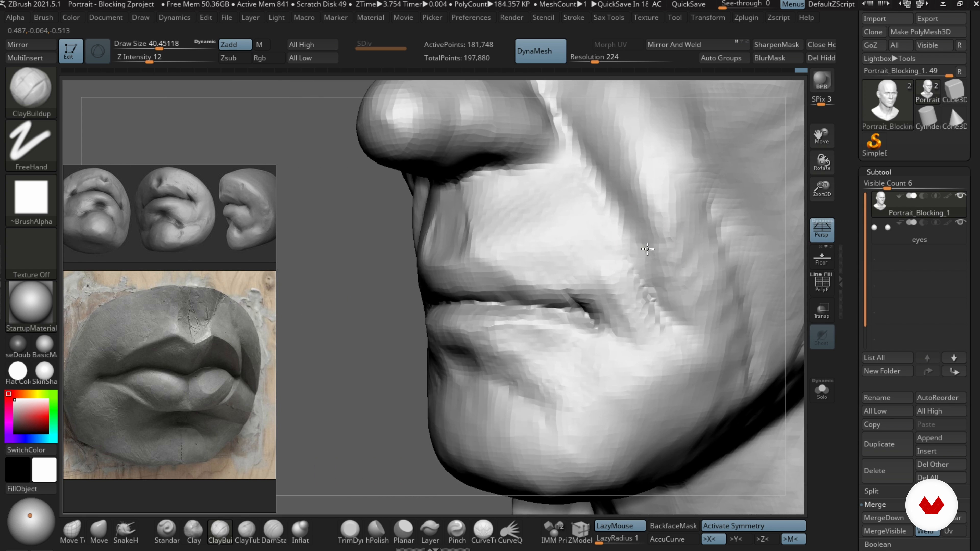
Task: Select the ClayBuildup brush thumbnail
Action: coord(31,92)
